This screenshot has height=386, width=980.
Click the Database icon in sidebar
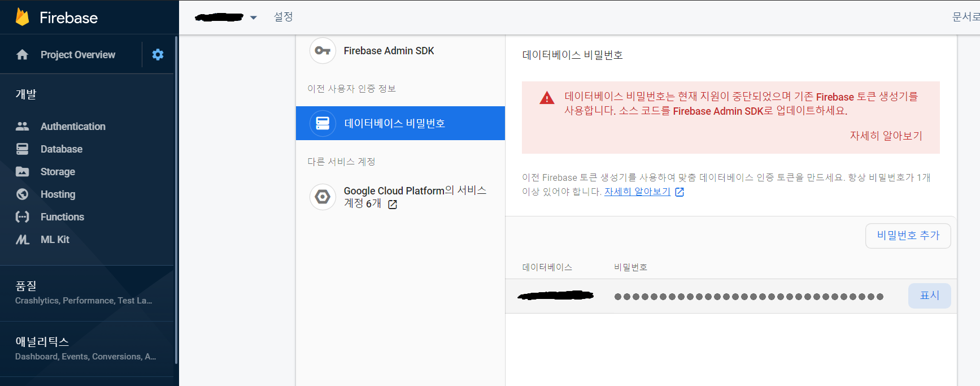pos(22,149)
